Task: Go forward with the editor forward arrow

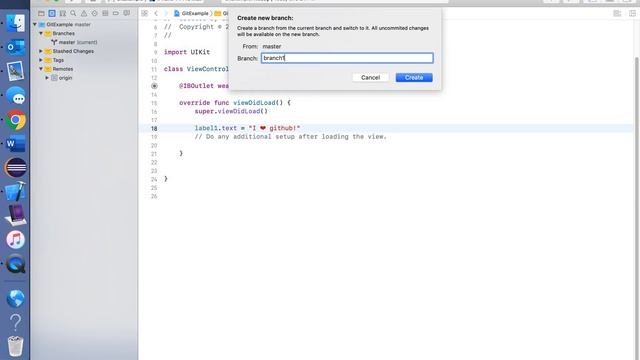Action: [x=166, y=13]
